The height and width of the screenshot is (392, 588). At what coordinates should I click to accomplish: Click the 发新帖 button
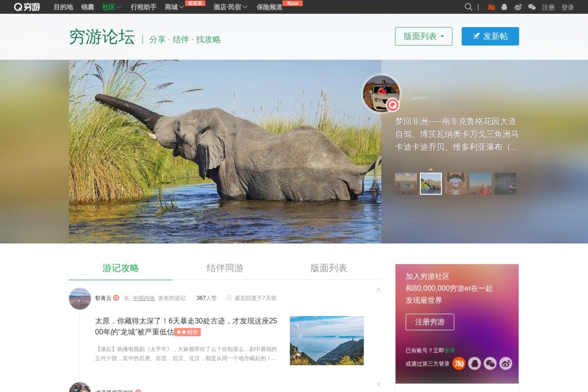490,36
